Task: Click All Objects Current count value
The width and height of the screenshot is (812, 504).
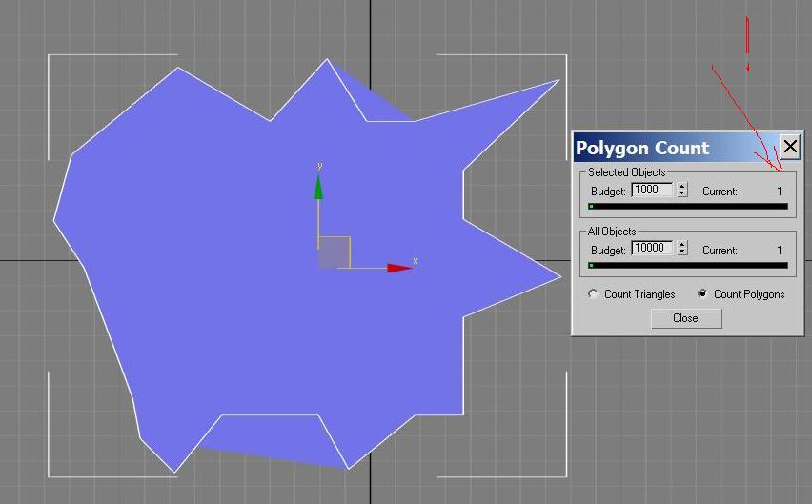Action: pyautogui.click(x=780, y=251)
